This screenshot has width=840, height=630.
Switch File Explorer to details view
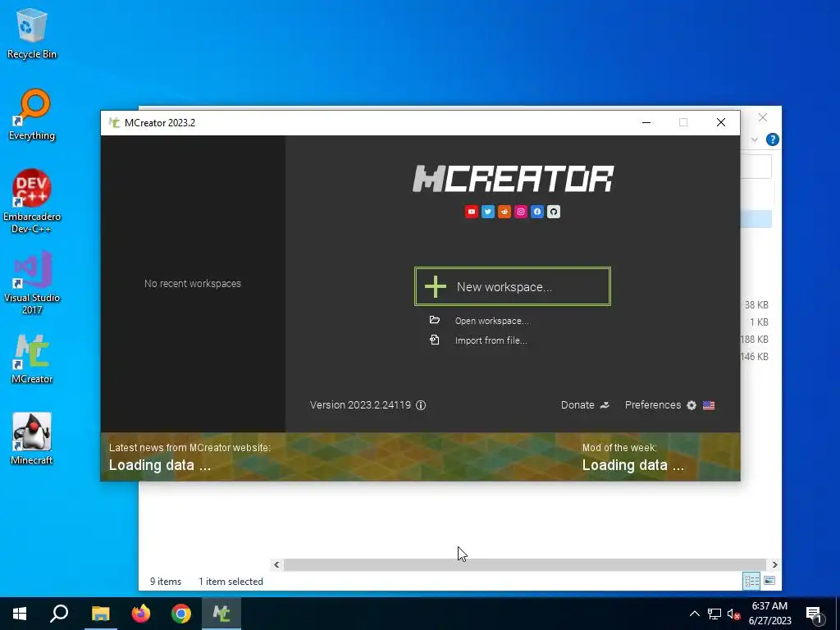[751, 581]
